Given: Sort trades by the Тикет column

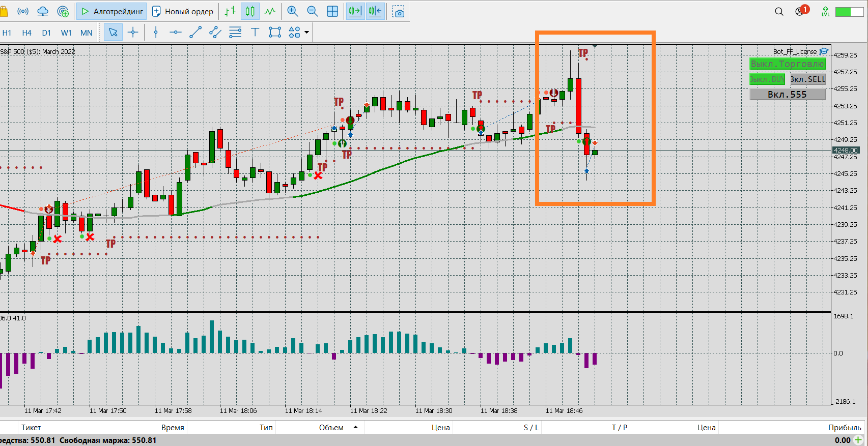Looking at the screenshot, I should pos(31,428).
